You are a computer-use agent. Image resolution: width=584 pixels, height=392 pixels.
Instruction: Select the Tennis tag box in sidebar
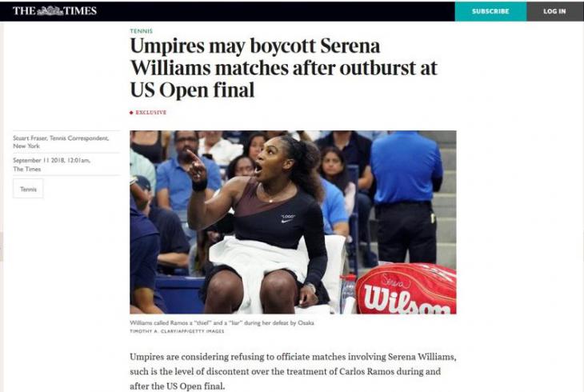pyautogui.click(x=28, y=189)
